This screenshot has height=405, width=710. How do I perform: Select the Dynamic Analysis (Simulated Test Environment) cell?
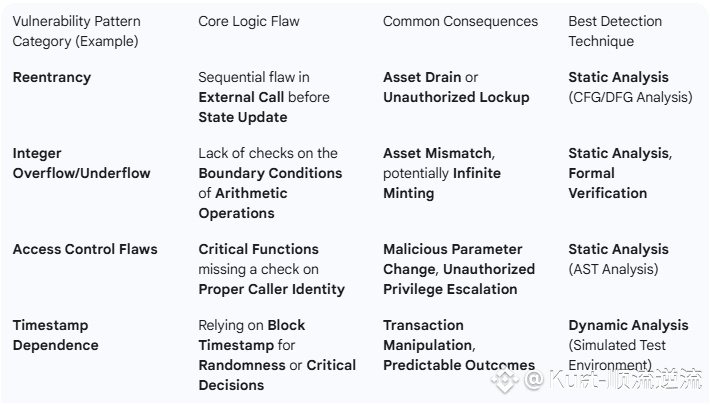pos(628,345)
